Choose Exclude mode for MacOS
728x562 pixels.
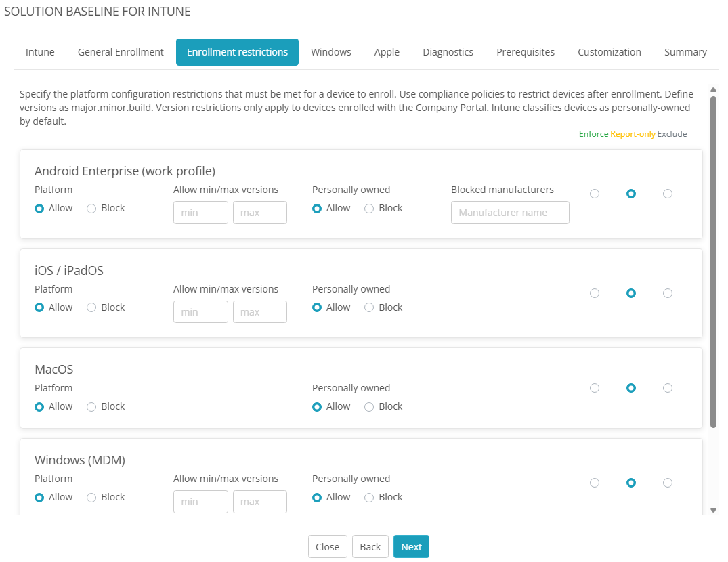668,388
